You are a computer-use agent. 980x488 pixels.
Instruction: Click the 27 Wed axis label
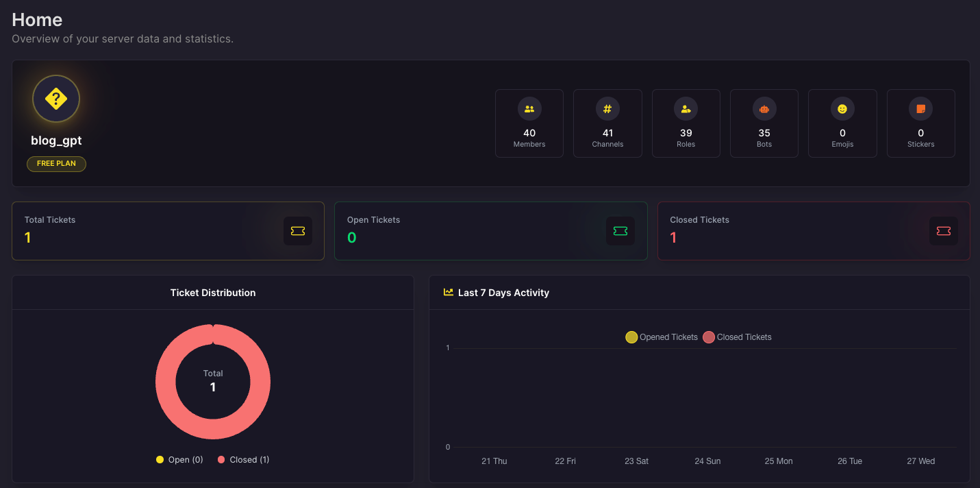click(921, 461)
